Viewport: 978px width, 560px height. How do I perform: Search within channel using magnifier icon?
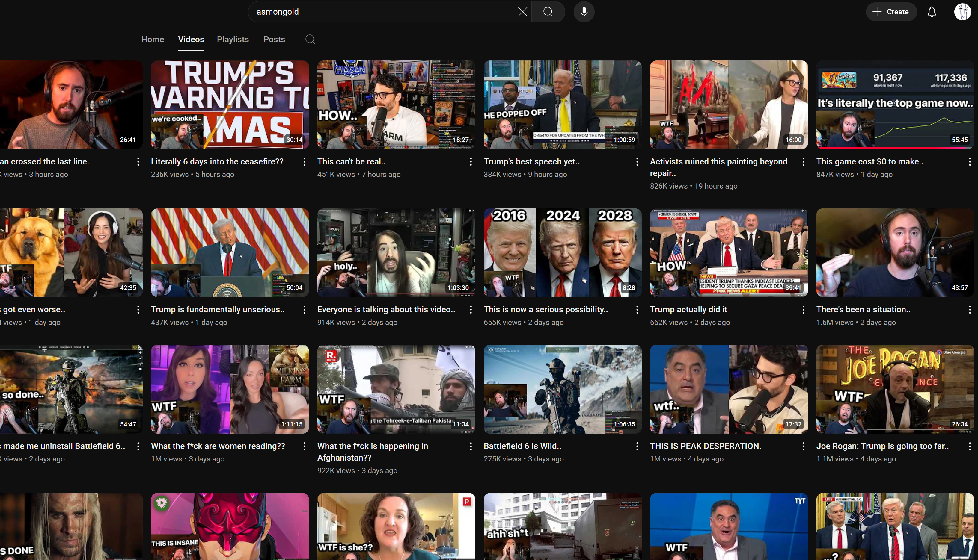tap(310, 39)
